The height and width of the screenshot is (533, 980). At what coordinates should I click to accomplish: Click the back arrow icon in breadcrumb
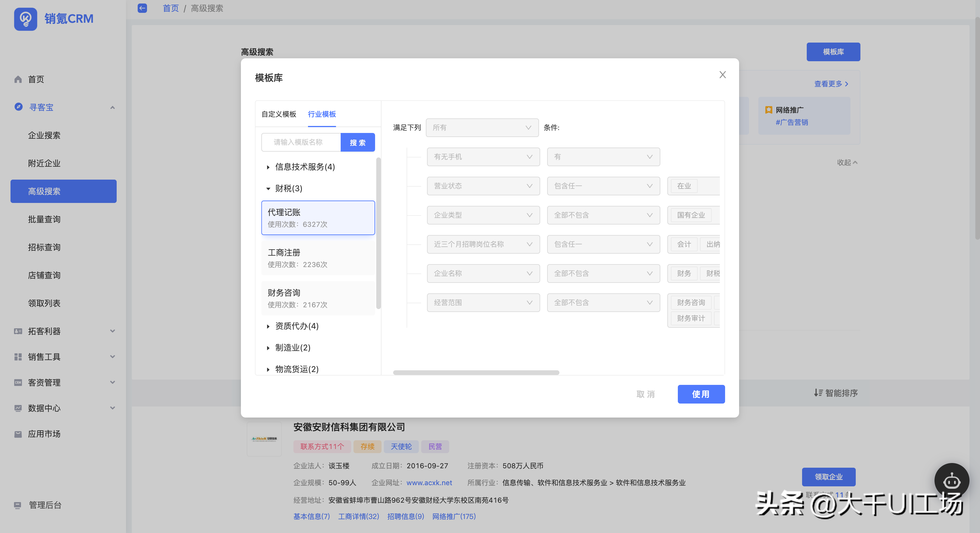pos(142,8)
